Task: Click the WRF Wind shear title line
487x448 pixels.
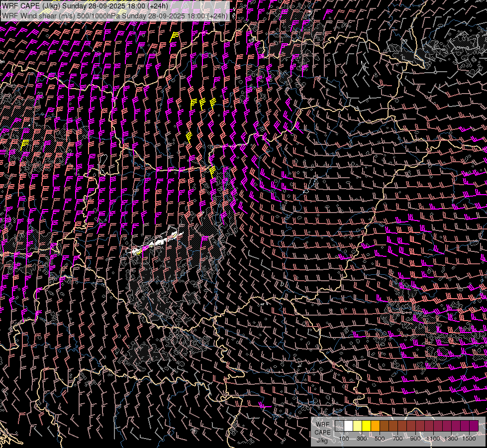Action: click(x=115, y=15)
